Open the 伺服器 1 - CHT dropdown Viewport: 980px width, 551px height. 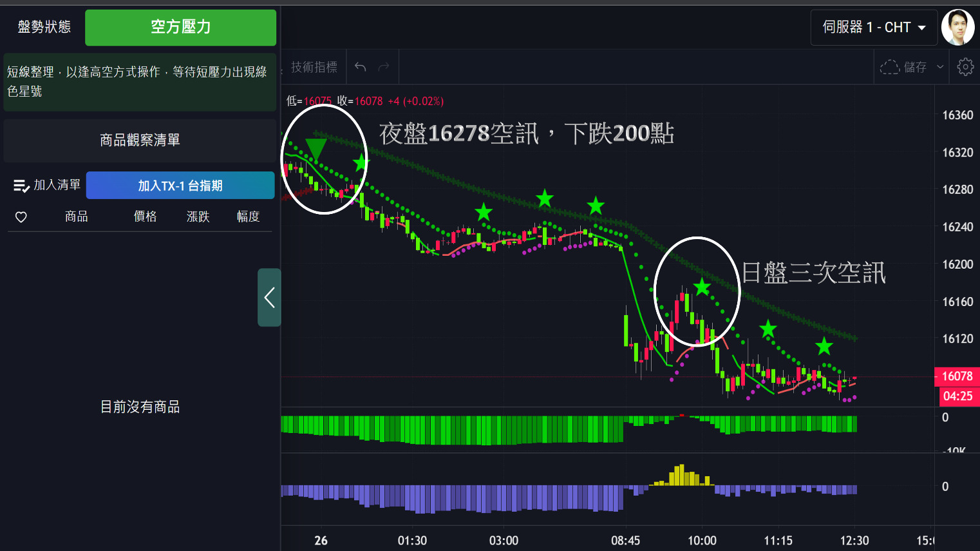(x=874, y=27)
